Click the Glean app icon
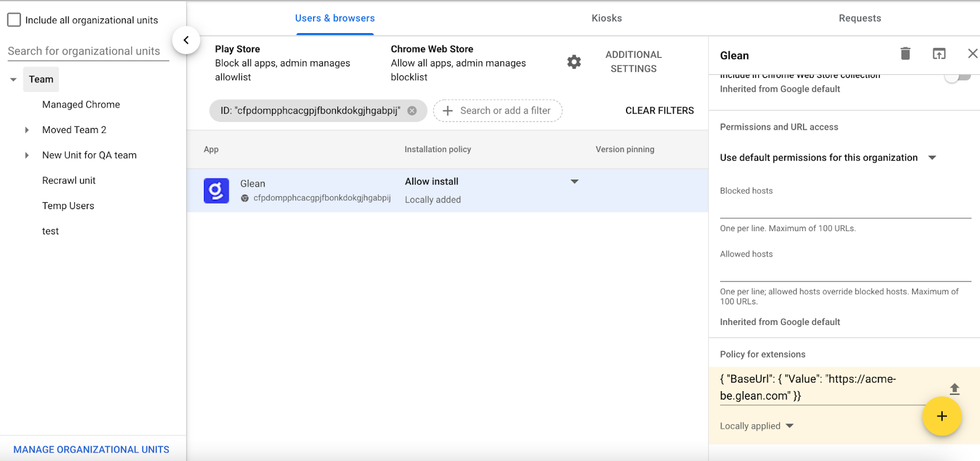This screenshot has width=980, height=461. tap(216, 191)
